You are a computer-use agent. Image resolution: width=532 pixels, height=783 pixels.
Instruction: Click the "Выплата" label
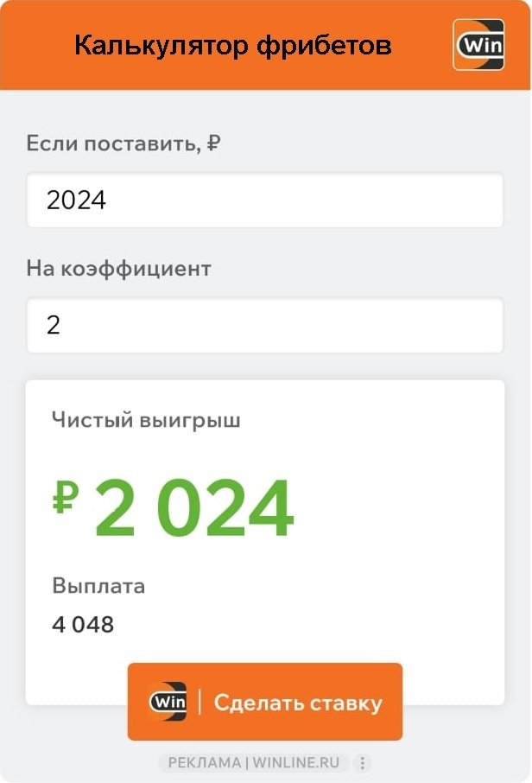98,586
